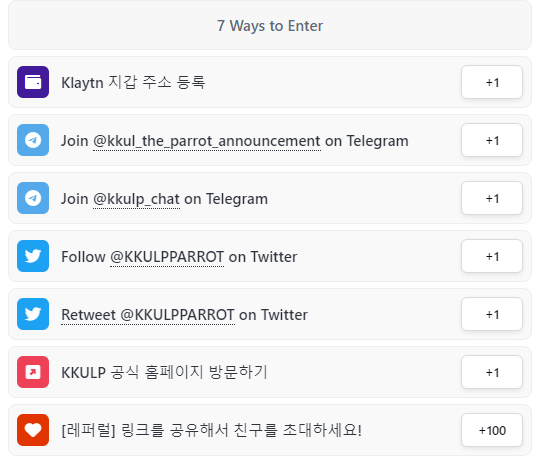The image size is (540, 462).
Task: Click the @kkul_the_parrot_announcement link
Action: (x=207, y=141)
